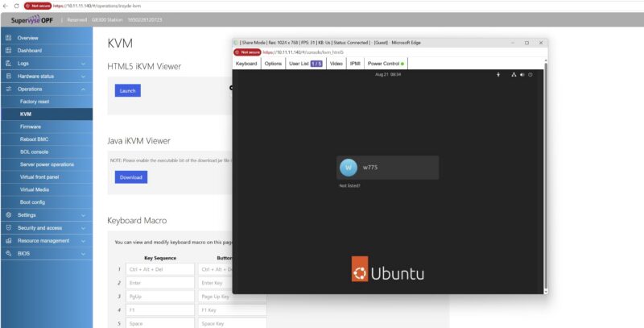Image resolution: width=644 pixels, height=328 pixels.
Task: Open the Power Control menu
Action: click(386, 64)
